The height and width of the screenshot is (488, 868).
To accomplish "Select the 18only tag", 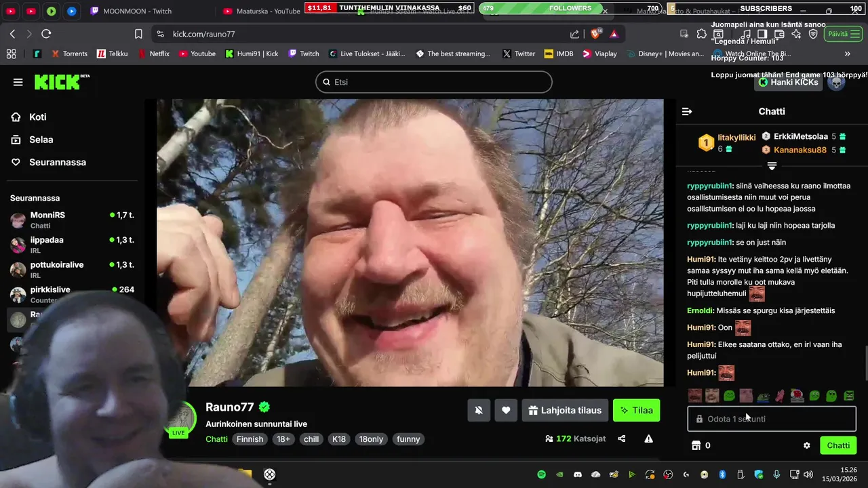I will [x=371, y=439].
